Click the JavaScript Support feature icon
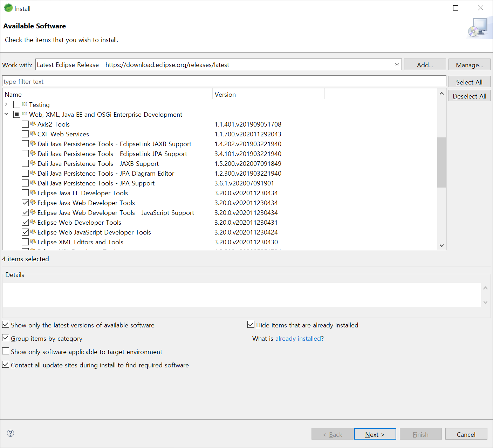This screenshot has height=448, width=493. pos(33,212)
